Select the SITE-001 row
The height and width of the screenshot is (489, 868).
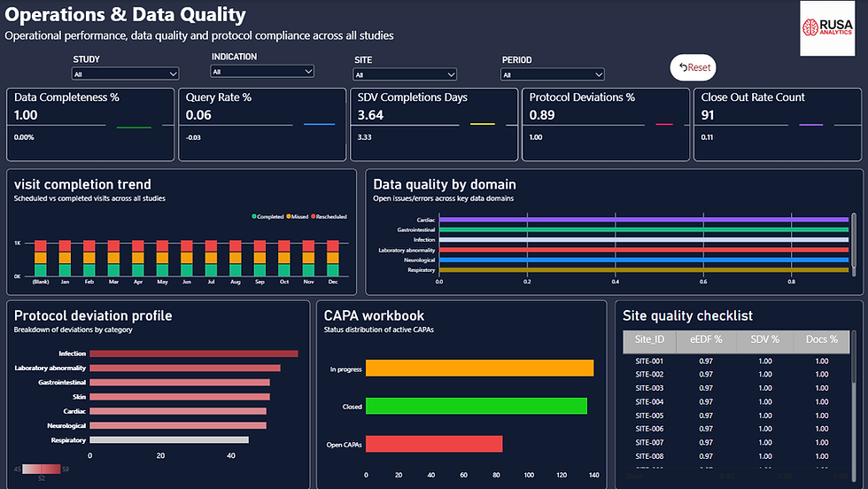tap(736, 361)
